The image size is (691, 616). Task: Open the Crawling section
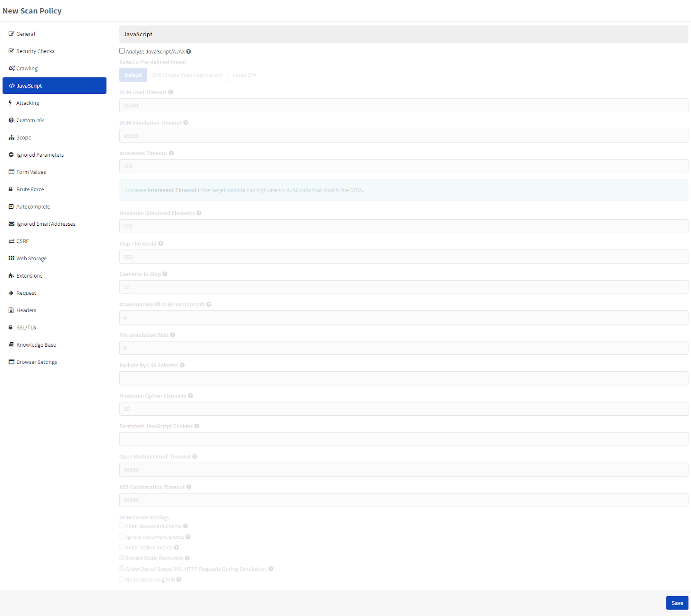pyautogui.click(x=54, y=68)
